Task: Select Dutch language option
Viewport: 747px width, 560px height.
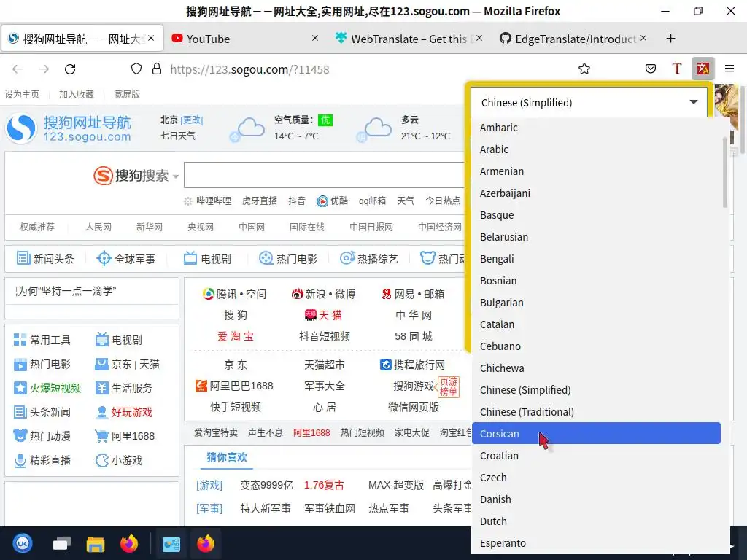Action: coord(596,522)
